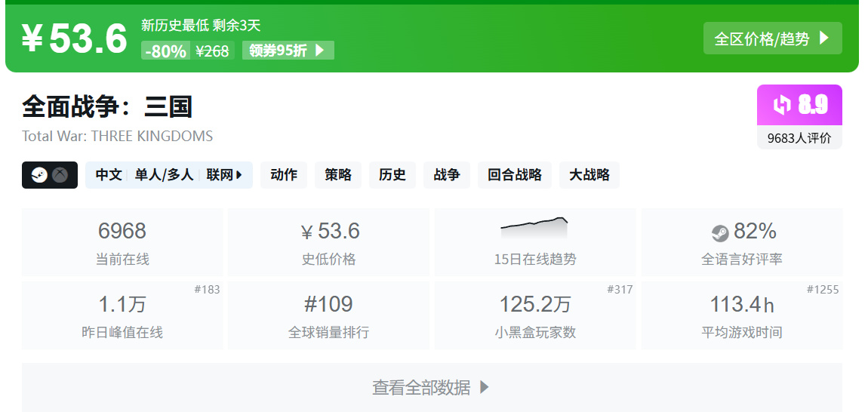Click the Xbox platform icon
The width and height of the screenshot is (868, 412).
click(60, 175)
